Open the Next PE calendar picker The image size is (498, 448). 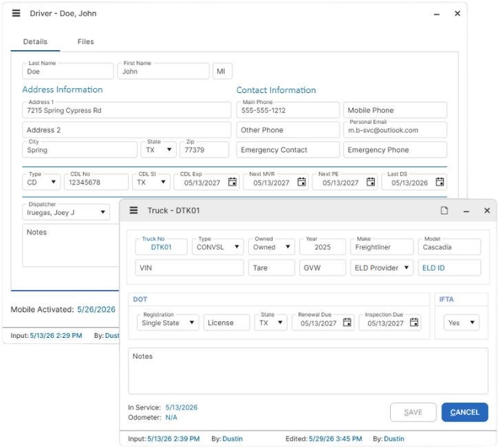(x=371, y=182)
